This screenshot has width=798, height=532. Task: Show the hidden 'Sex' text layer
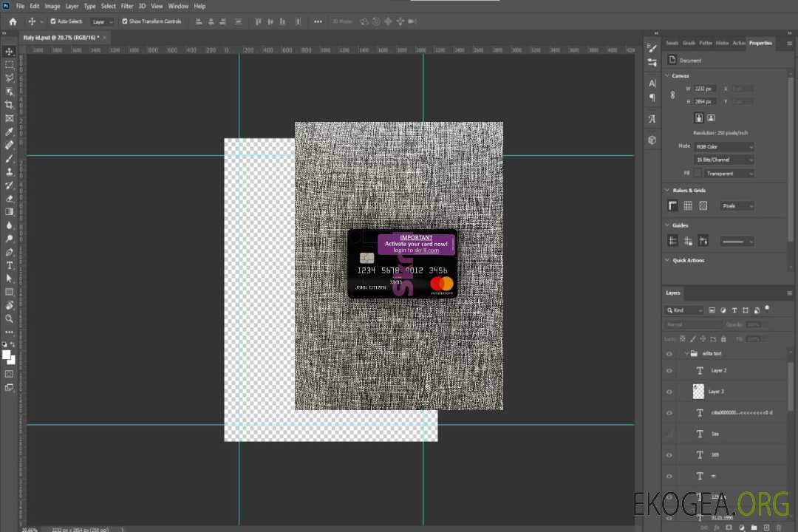click(x=669, y=434)
